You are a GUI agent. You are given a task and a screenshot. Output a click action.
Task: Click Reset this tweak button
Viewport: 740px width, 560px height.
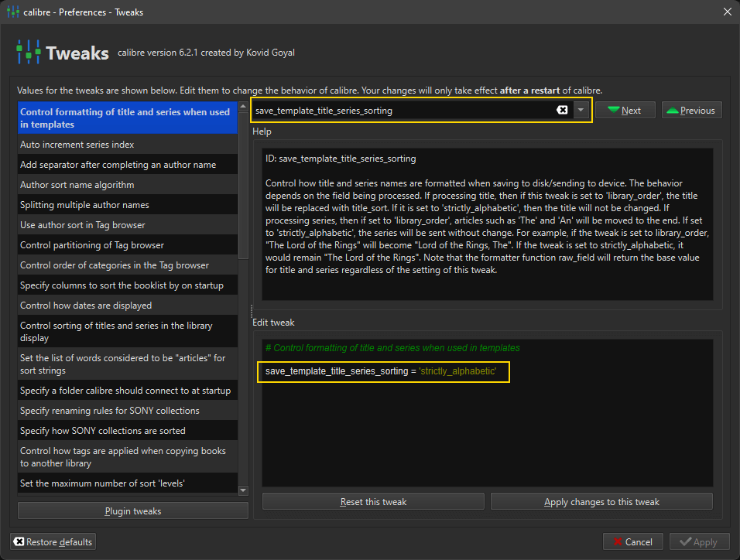pos(373,501)
